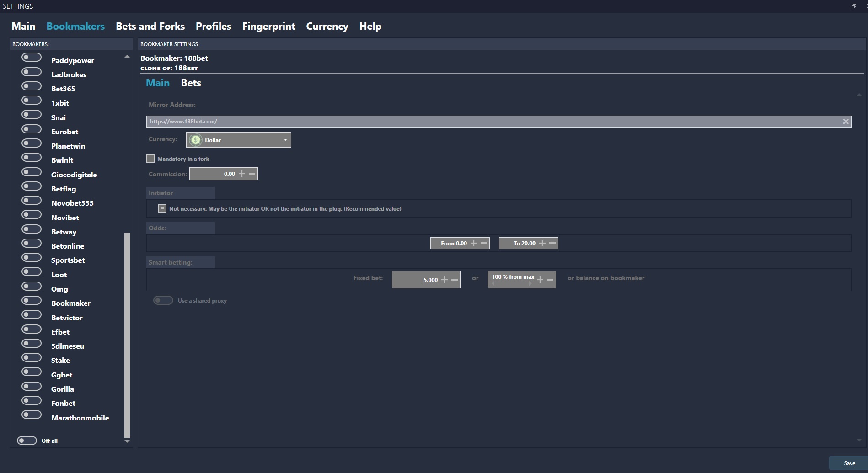Select Efbet in bookmaker list
The width and height of the screenshot is (868, 473).
[60, 332]
